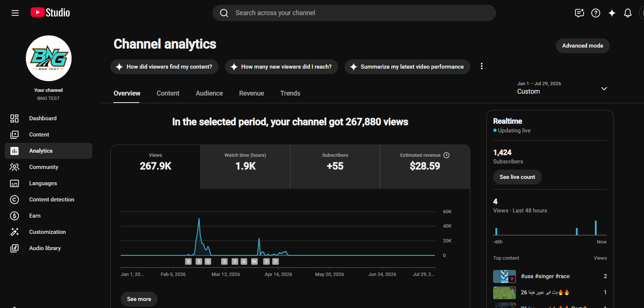Click the "#usa #singer #race" video title
The image size is (644, 308).
[x=545, y=276]
